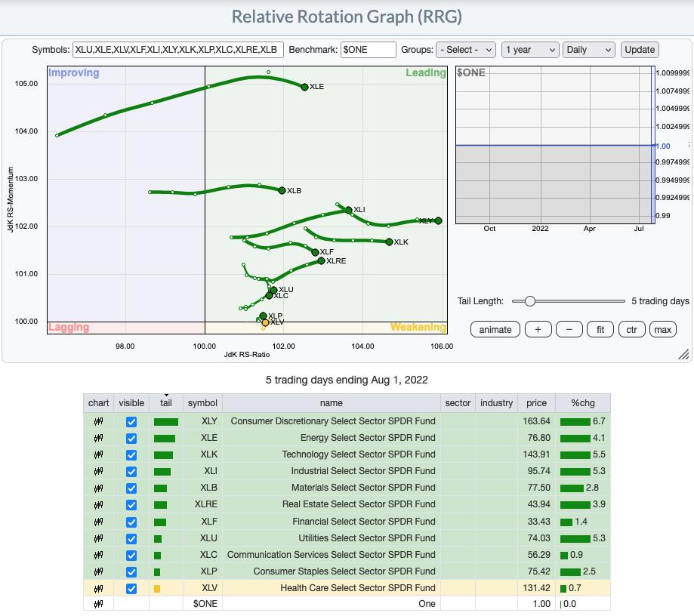
Task: Click the yellow XLV tail swatch
Action: (157, 589)
